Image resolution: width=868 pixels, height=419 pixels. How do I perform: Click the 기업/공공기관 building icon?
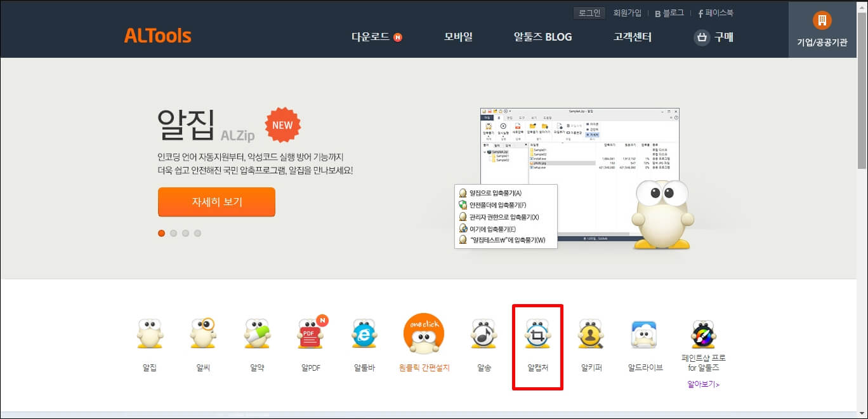pos(822,20)
